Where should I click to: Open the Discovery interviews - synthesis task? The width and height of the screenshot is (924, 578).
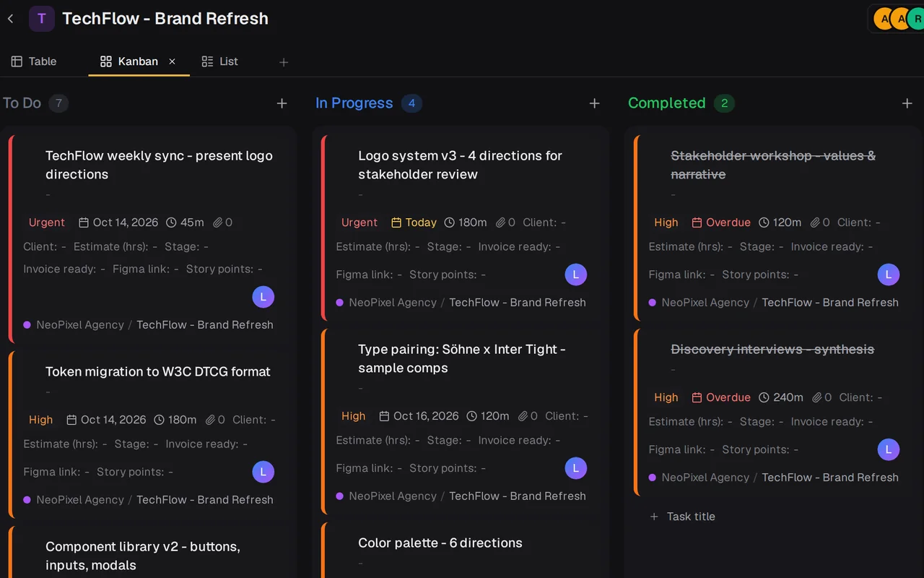[772, 349]
